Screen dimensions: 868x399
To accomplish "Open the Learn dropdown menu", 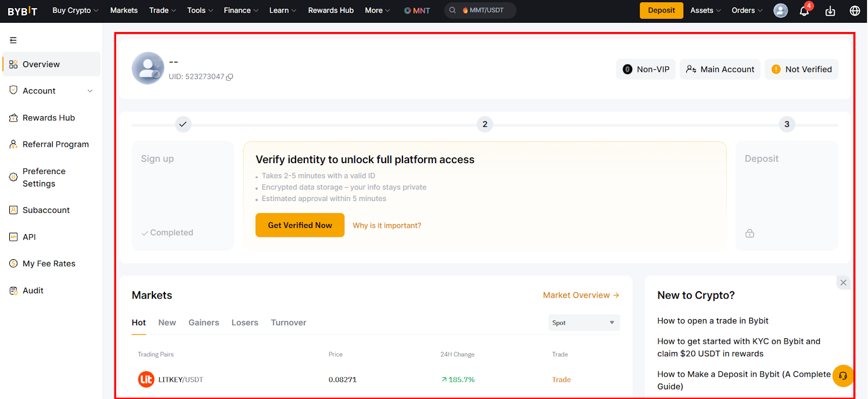I will point(283,10).
